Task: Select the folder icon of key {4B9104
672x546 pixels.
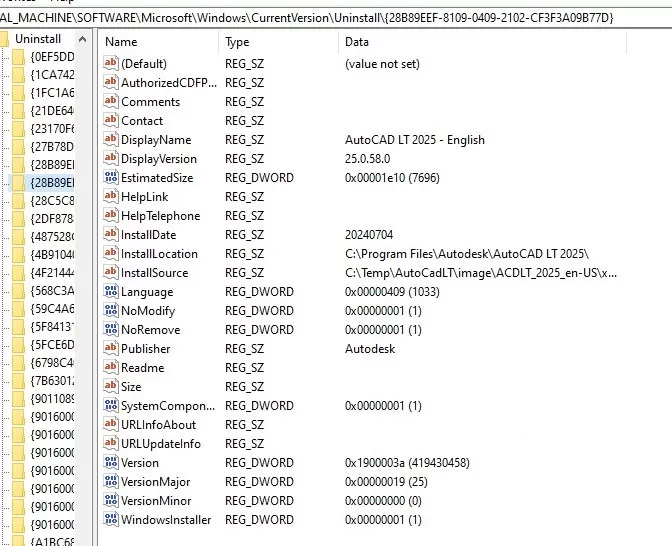Action: pyautogui.click(x=18, y=255)
